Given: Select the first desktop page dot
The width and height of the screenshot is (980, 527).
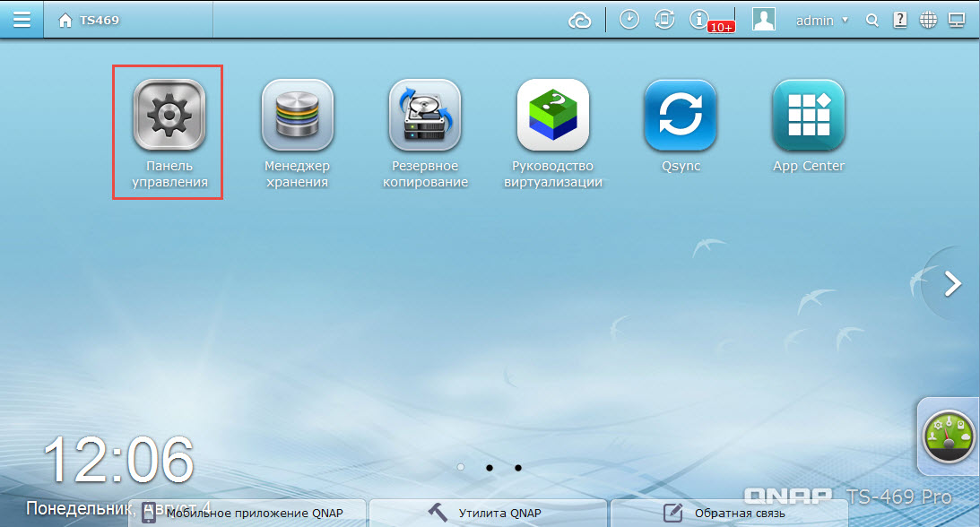Looking at the screenshot, I should coord(461,467).
